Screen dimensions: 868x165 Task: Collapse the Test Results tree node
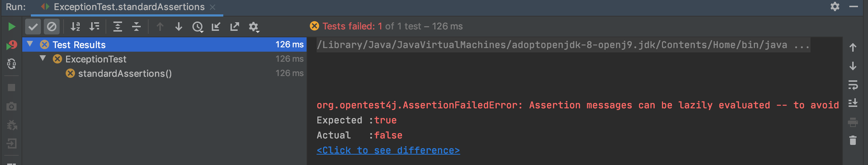[x=30, y=44]
